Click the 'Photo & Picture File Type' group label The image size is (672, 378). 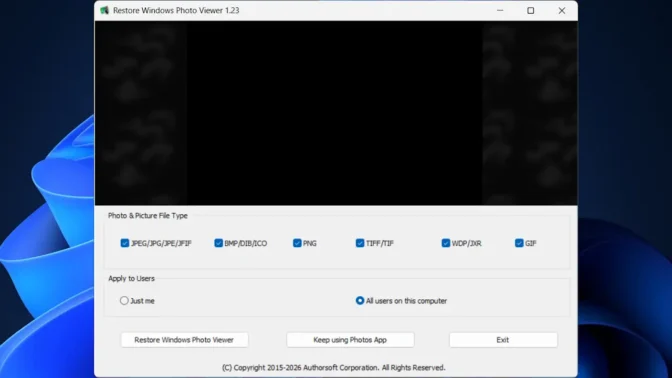coord(148,216)
